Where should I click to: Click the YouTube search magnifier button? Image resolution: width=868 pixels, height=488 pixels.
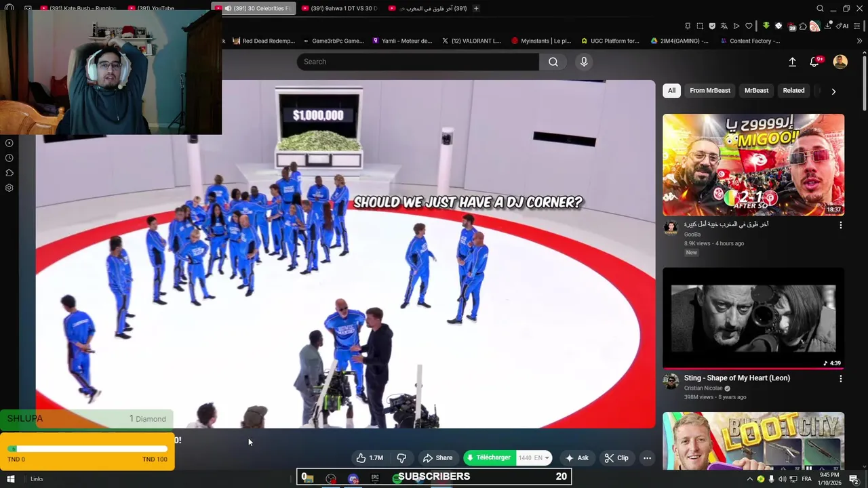pyautogui.click(x=553, y=62)
